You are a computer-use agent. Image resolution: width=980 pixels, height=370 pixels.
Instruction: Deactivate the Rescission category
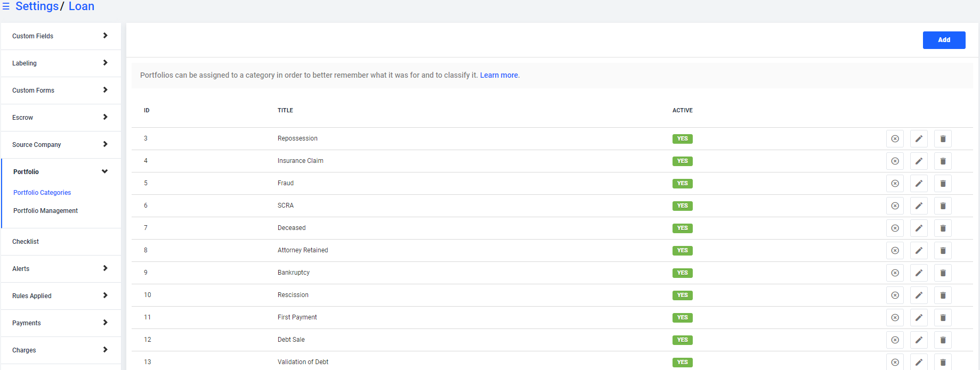(895, 295)
